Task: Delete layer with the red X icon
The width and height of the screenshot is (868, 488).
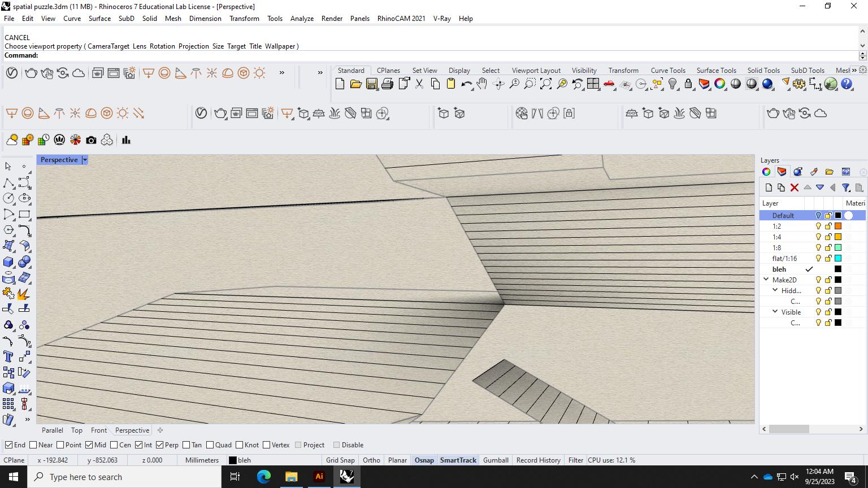Action: pos(795,188)
